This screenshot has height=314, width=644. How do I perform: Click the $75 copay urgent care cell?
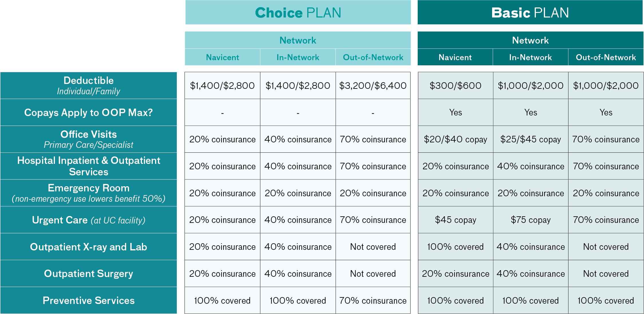pos(531,220)
